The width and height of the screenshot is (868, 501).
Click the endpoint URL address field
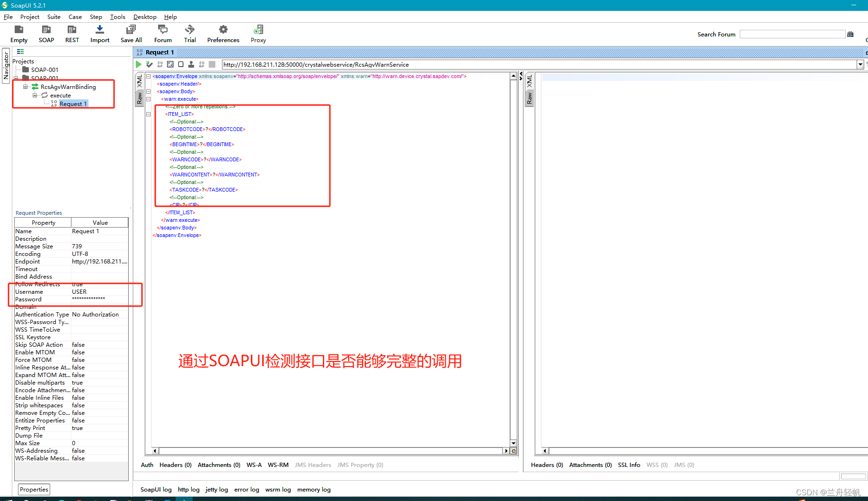click(540, 65)
